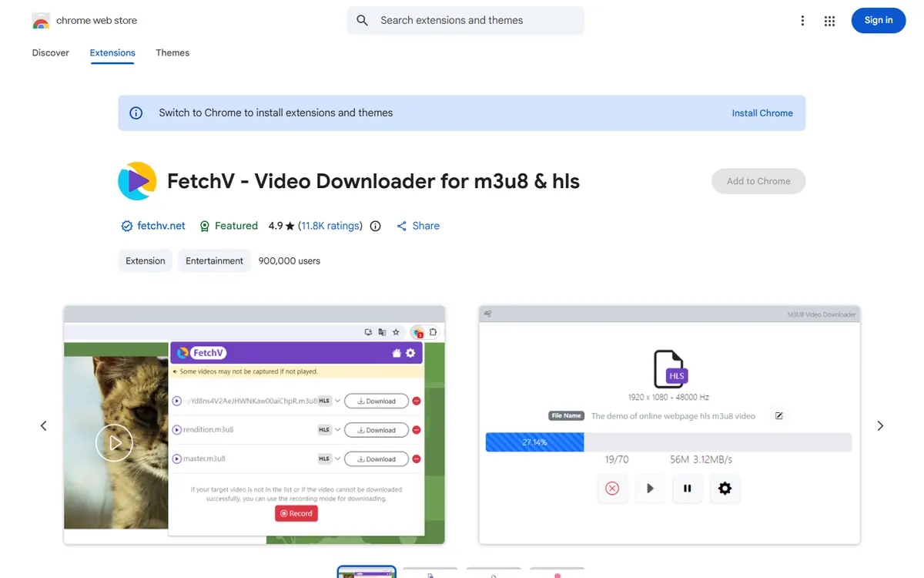
Task: Click the '900,000 users' text
Action: [290, 261]
